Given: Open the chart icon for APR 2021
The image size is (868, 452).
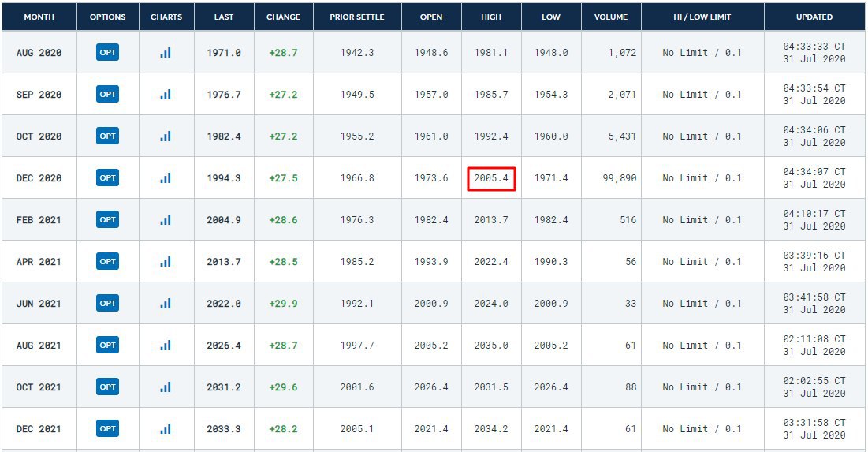Looking at the screenshot, I should 166,261.
